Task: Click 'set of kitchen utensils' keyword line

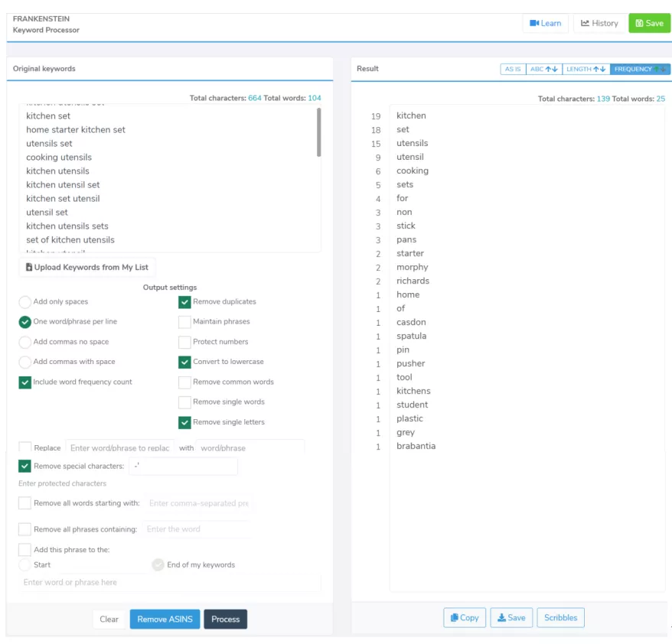Action: click(x=70, y=240)
